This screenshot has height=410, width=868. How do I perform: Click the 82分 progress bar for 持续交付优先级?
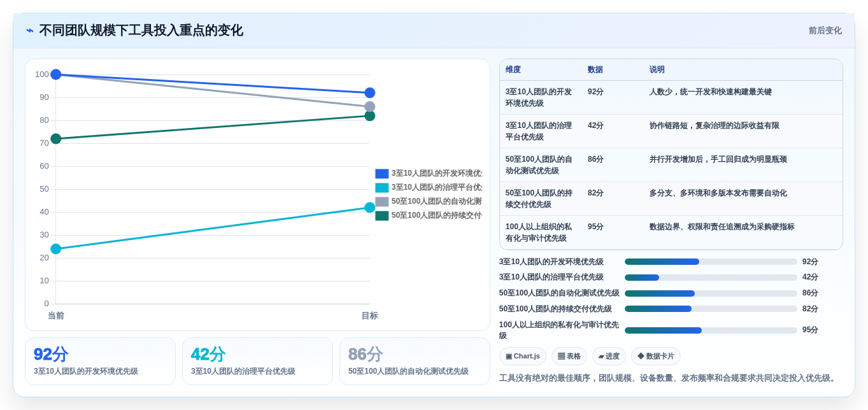pyautogui.click(x=711, y=309)
